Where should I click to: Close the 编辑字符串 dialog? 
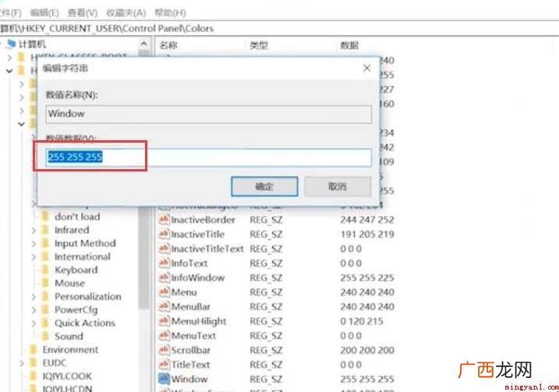click(x=367, y=68)
